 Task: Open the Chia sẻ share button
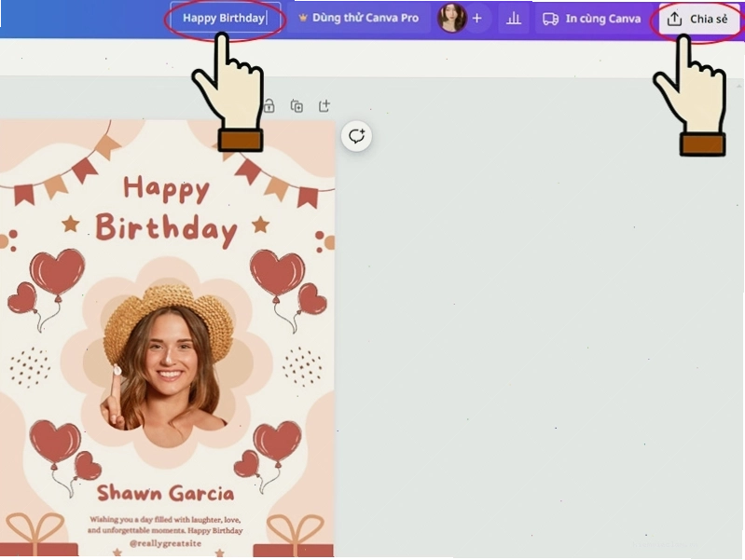tap(698, 19)
